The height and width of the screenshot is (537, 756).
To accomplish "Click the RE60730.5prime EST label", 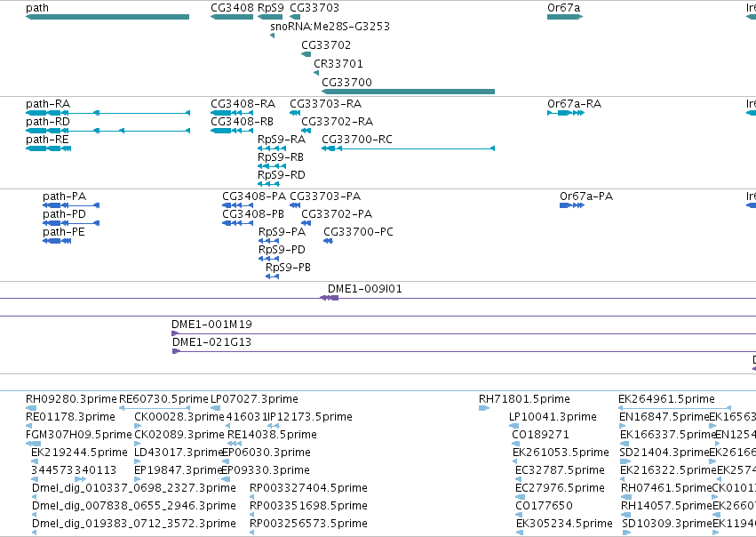I will (163, 399).
